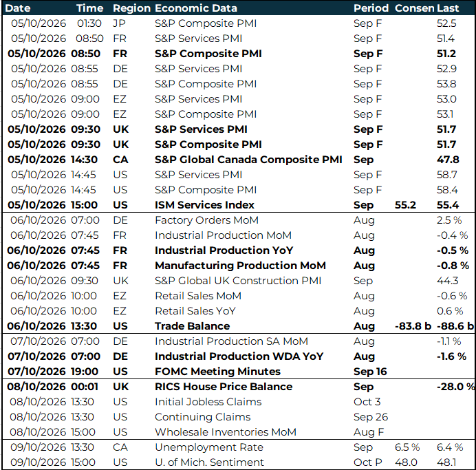Click the 'Time' column header
This screenshot has height=470, width=476.
89,8
